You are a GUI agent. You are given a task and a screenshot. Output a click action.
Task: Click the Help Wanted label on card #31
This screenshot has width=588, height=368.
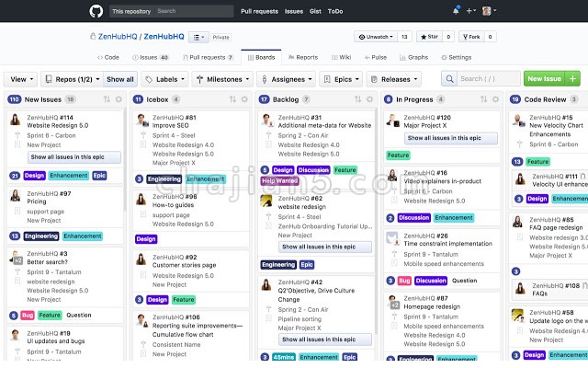279,181
